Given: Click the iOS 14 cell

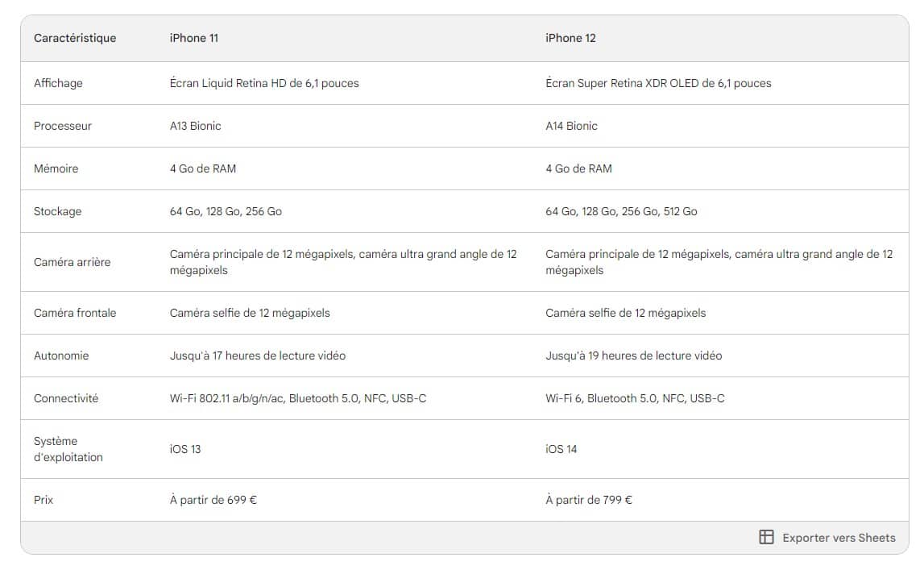Looking at the screenshot, I should (561, 449).
